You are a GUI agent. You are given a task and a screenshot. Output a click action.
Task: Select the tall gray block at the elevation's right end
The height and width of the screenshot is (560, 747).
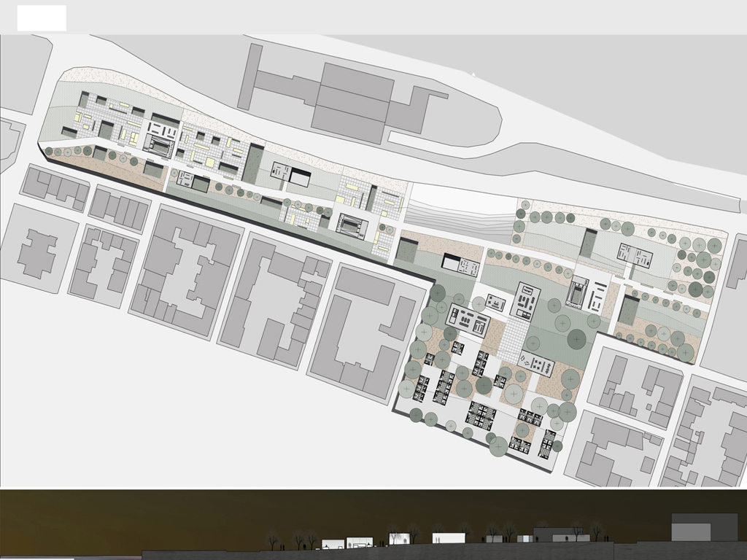pyautogui.click(x=704, y=526)
